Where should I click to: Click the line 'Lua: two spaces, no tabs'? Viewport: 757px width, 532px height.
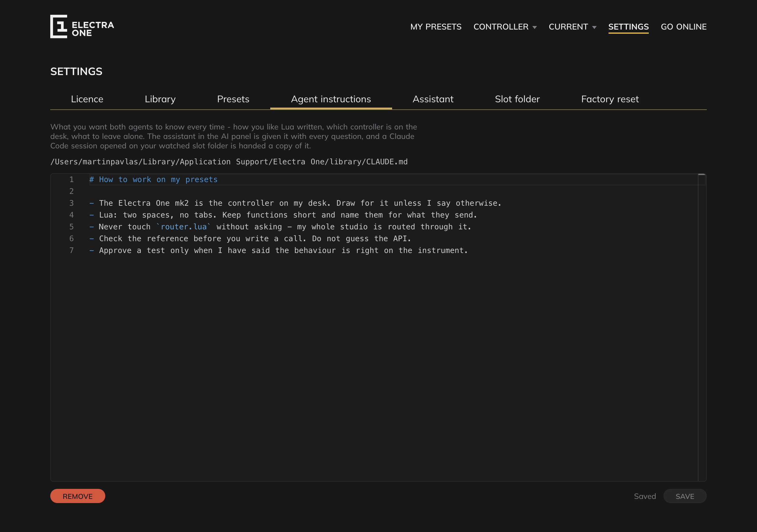coord(283,215)
